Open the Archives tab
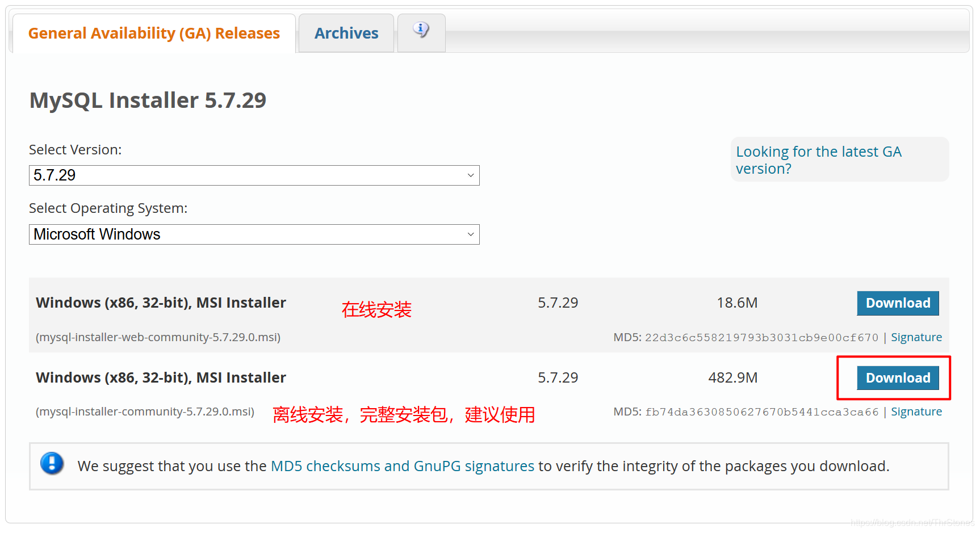 [x=346, y=33]
